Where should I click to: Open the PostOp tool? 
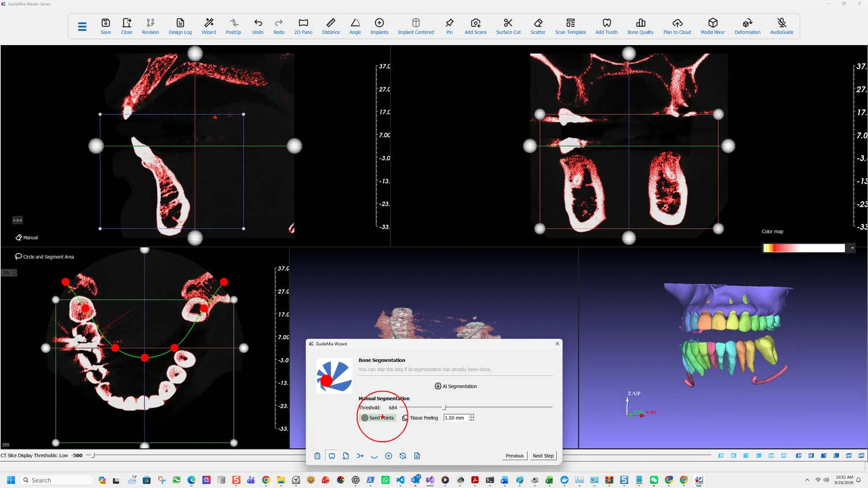click(233, 26)
